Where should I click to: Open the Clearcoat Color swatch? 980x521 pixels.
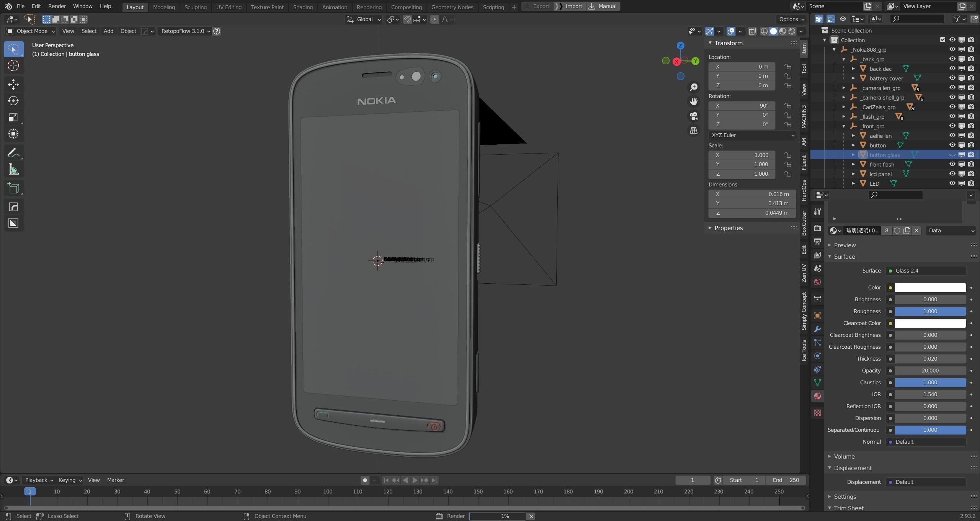tap(930, 323)
